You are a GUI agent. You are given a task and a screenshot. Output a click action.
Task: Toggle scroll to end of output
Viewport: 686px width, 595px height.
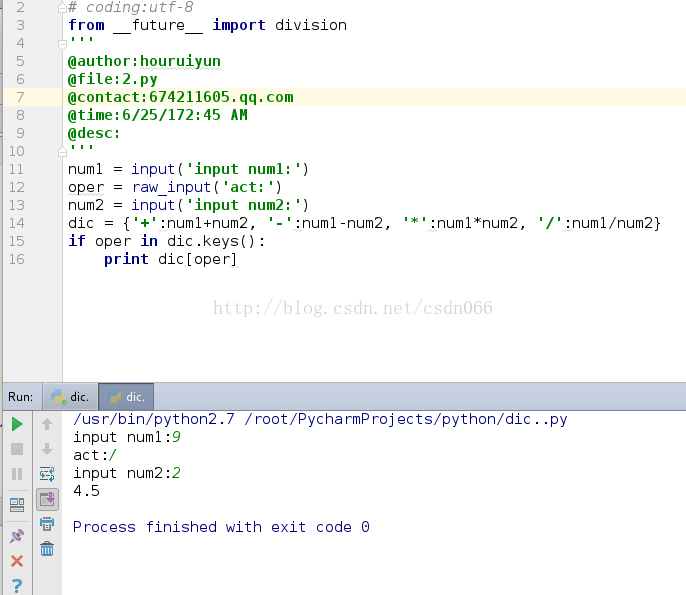tap(47, 499)
